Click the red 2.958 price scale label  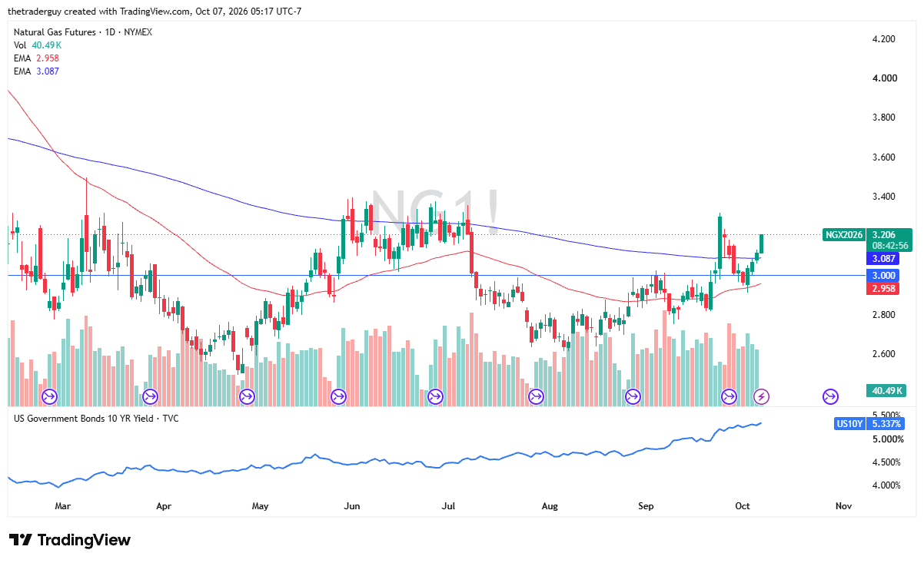(882, 289)
